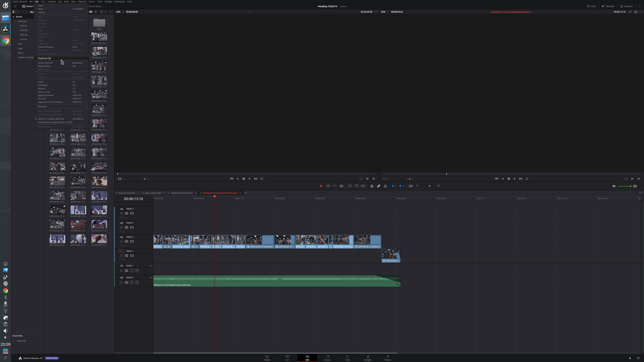Mute audio via speaker icon

click(x=614, y=186)
